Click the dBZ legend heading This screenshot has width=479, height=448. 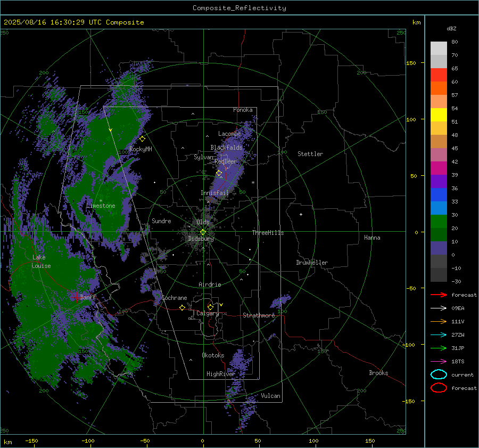451,29
